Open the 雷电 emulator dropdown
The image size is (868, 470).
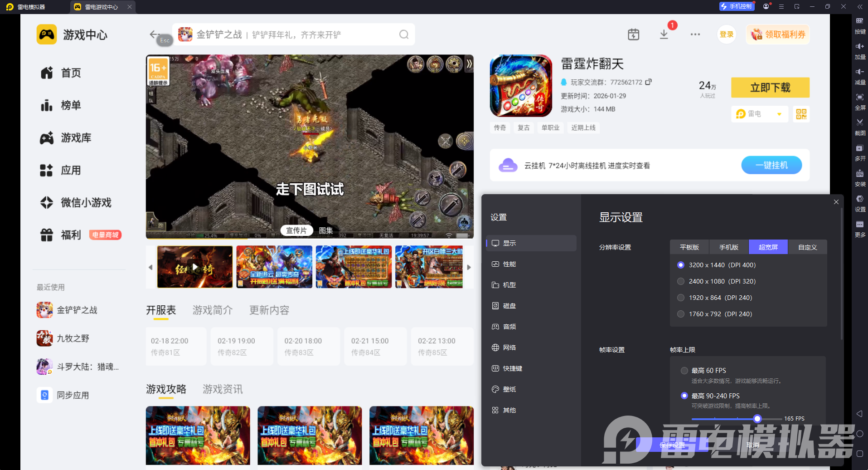click(x=760, y=114)
